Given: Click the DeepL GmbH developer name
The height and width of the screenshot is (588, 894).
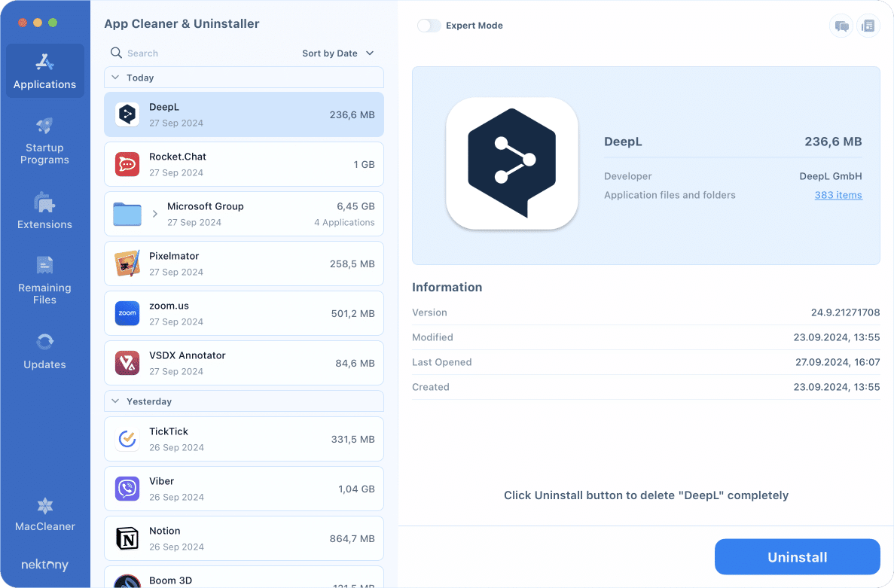Looking at the screenshot, I should point(831,177).
